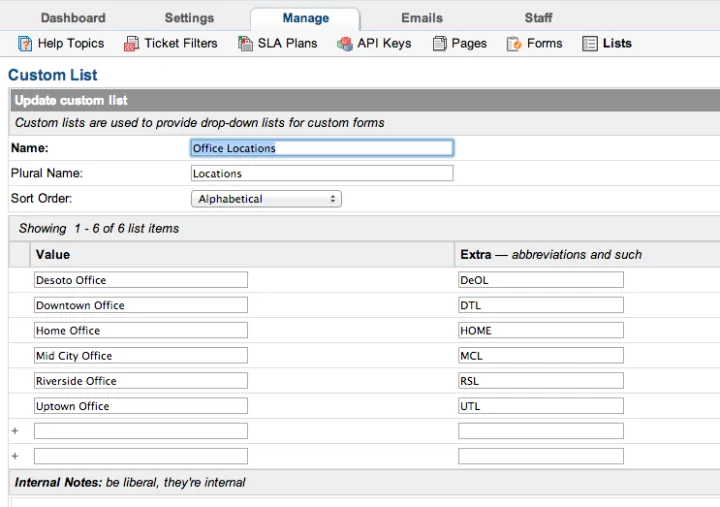Click the Riverside Office value field

click(x=141, y=381)
